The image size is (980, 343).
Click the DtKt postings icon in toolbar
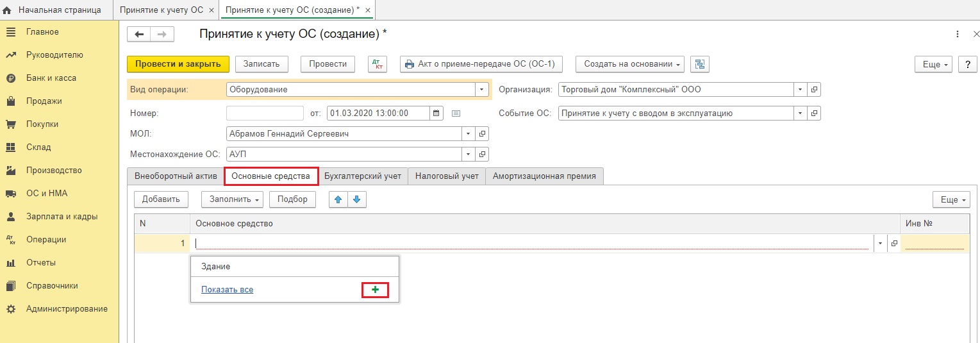pos(378,64)
